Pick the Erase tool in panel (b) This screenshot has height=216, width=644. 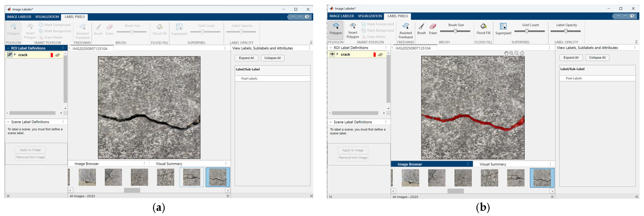pos(433,29)
